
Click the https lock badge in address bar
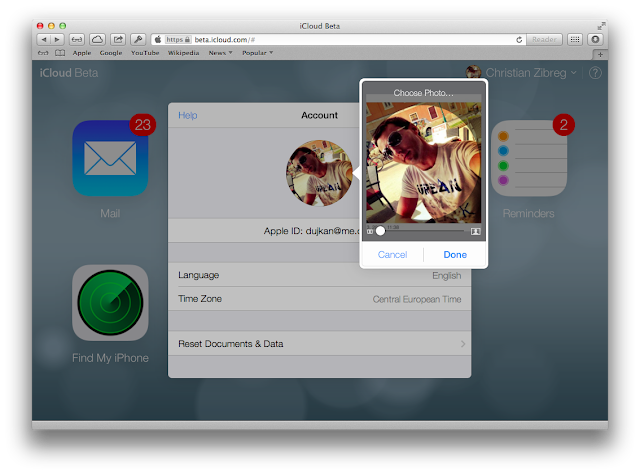(178, 40)
